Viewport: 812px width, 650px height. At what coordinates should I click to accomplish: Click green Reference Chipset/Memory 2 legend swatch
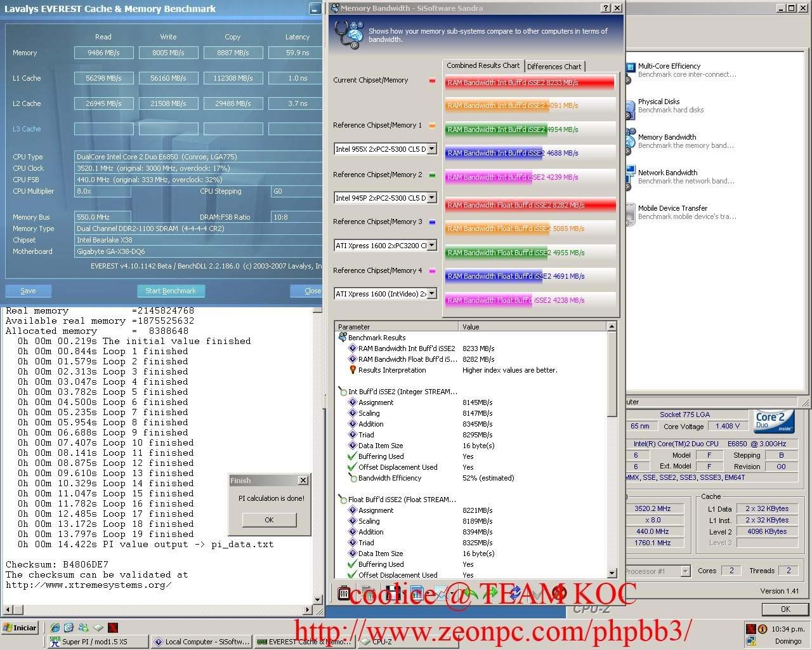click(x=432, y=175)
